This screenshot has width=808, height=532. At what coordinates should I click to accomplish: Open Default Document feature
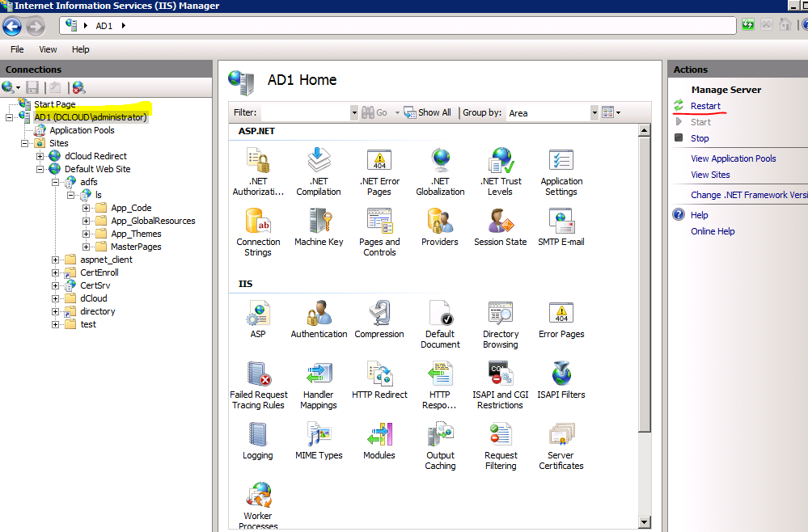click(440, 324)
